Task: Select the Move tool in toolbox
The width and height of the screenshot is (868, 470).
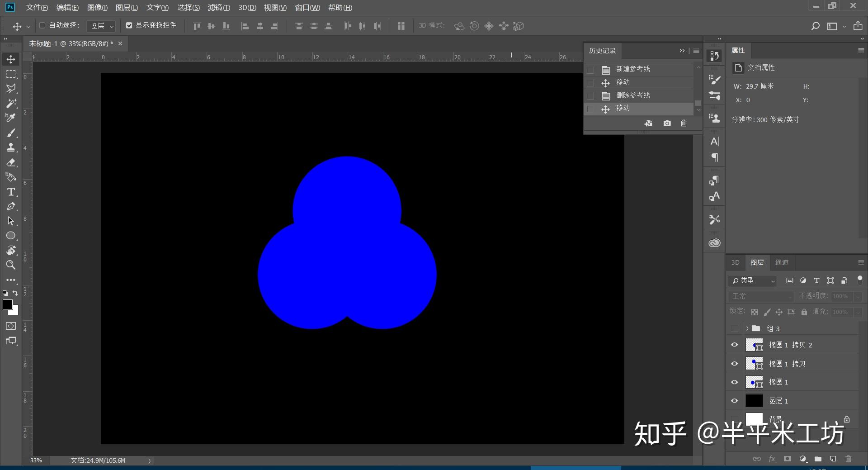Action: pyautogui.click(x=11, y=59)
